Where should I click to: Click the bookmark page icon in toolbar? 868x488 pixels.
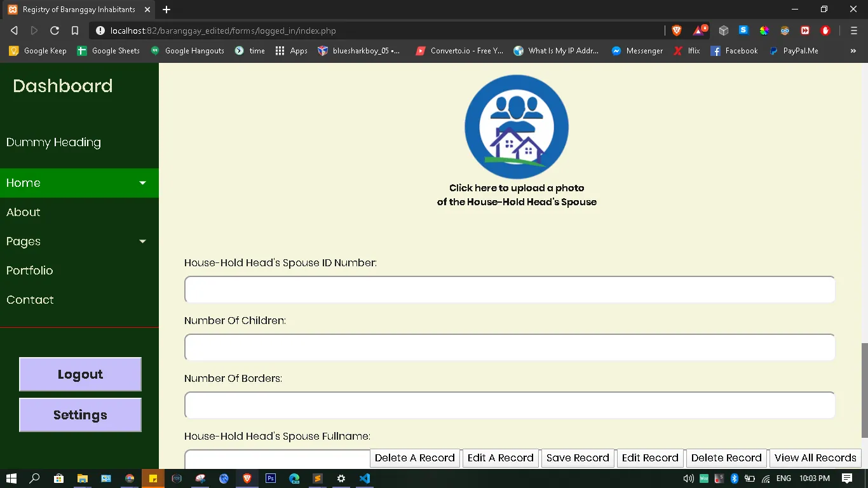75,30
